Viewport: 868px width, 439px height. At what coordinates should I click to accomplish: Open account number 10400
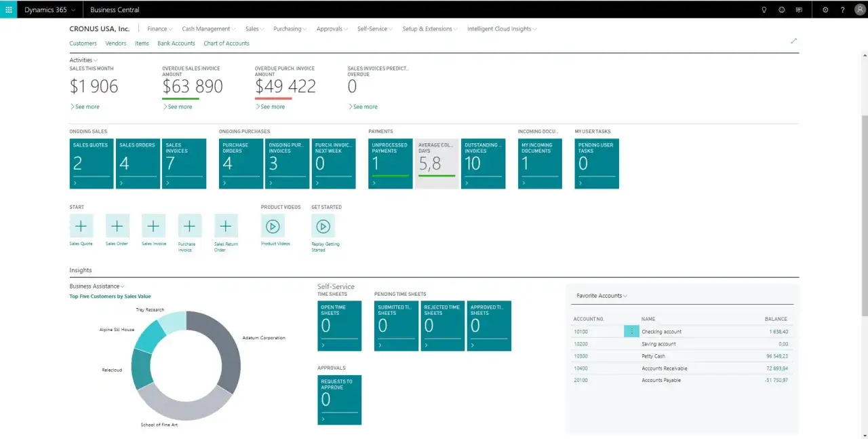point(580,368)
